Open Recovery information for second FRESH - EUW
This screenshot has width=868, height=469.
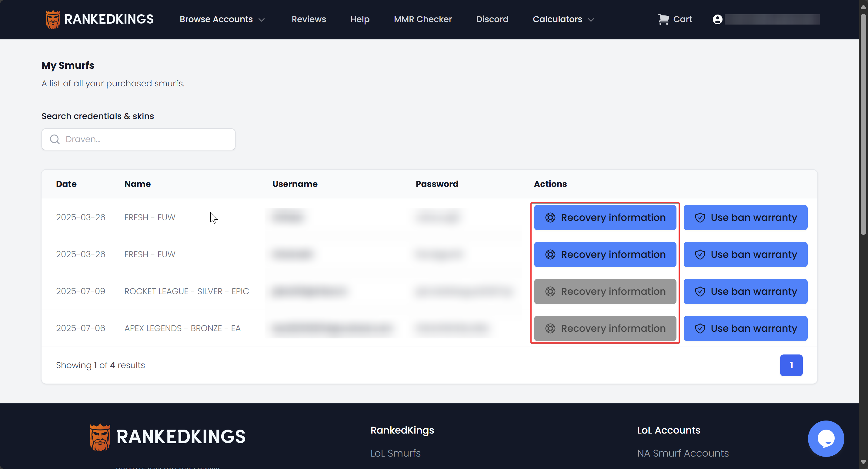pyautogui.click(x=605, y=254)
